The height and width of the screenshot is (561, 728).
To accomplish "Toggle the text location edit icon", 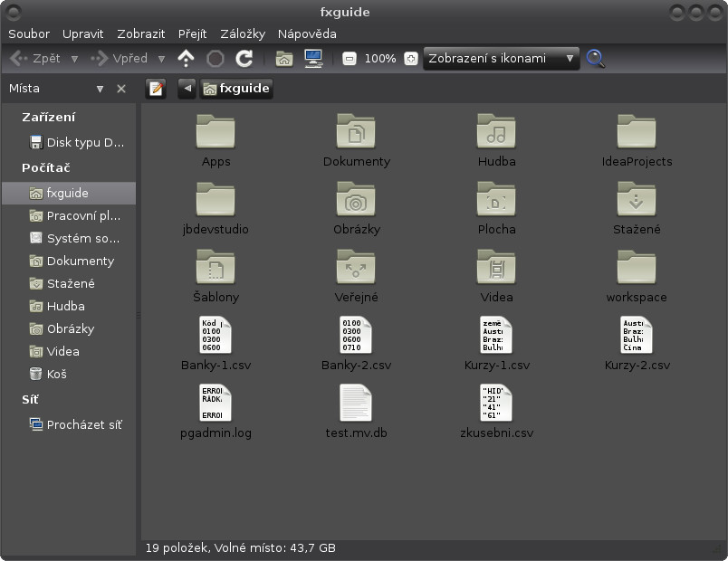I will click(156, 88).
